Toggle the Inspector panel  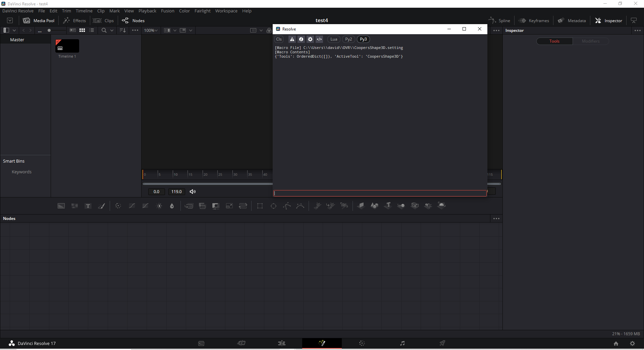[608, 20]
